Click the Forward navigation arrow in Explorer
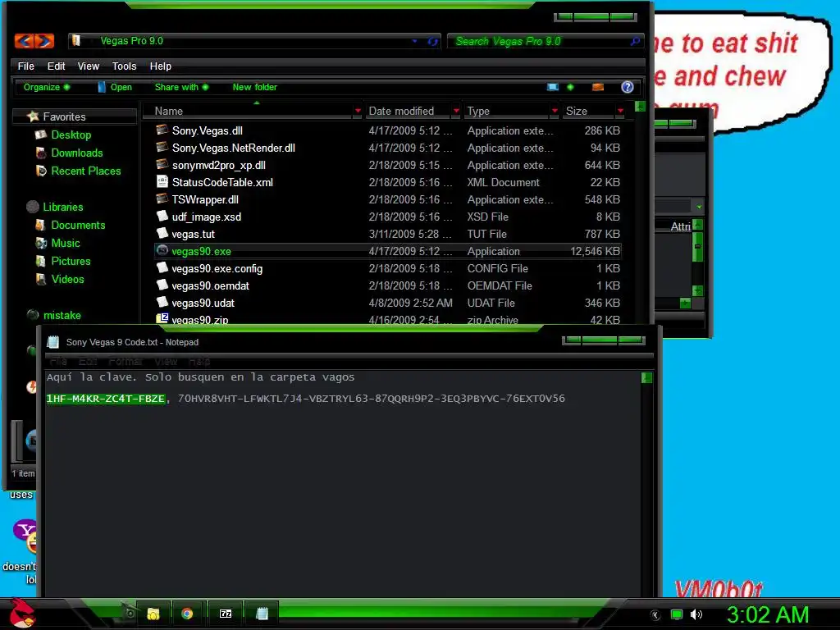Viewport: 840px width, 630px height. pyautogui.click(x=44, y=41)
